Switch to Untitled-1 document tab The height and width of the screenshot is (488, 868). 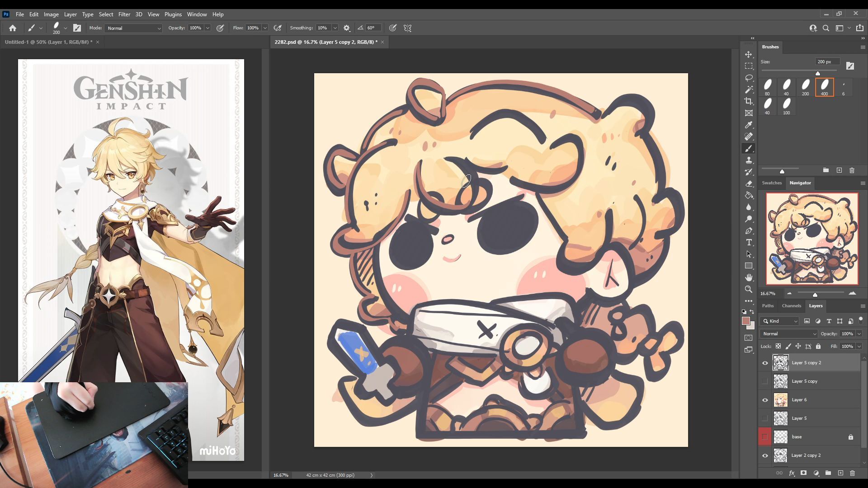[48, 42]
